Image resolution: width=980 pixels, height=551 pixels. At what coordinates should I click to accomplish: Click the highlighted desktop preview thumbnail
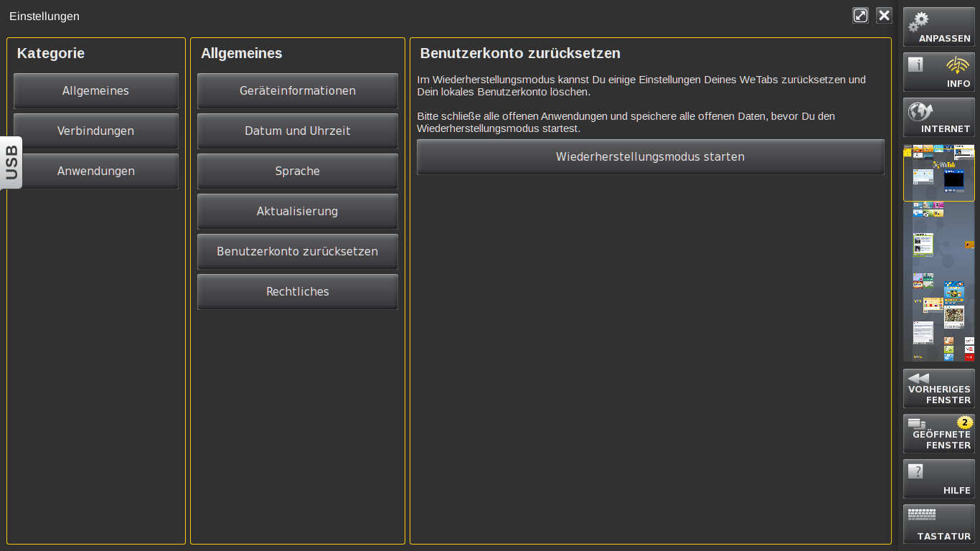coord(938,174)
